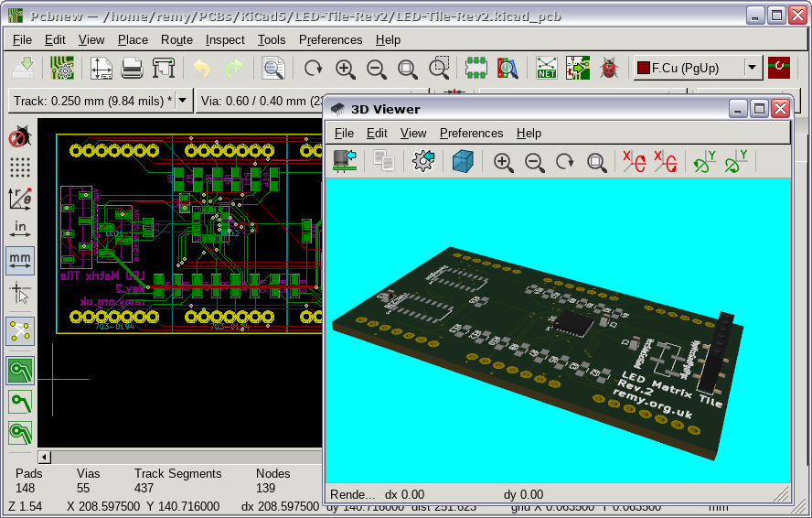Rotate X counterclockwise in 3D Viewer
This screenshot has height=518, width=812.
tap(666, 161)
